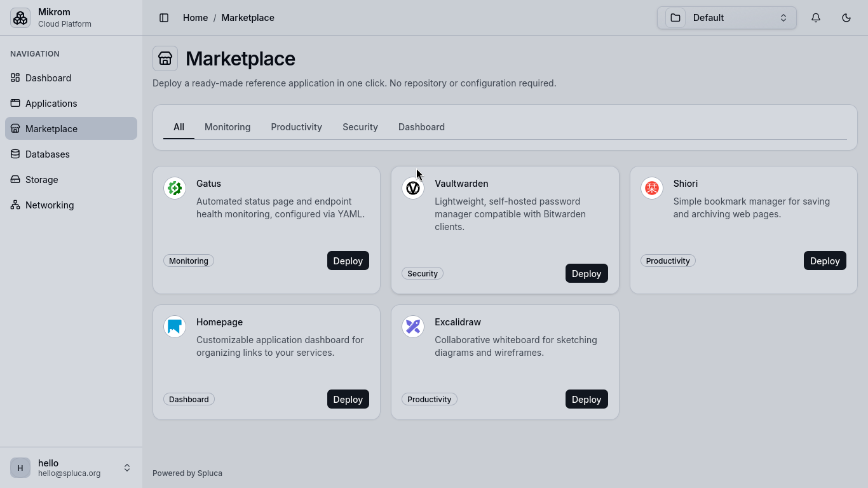Click the Vaultwarden app icon

[413, 188]
